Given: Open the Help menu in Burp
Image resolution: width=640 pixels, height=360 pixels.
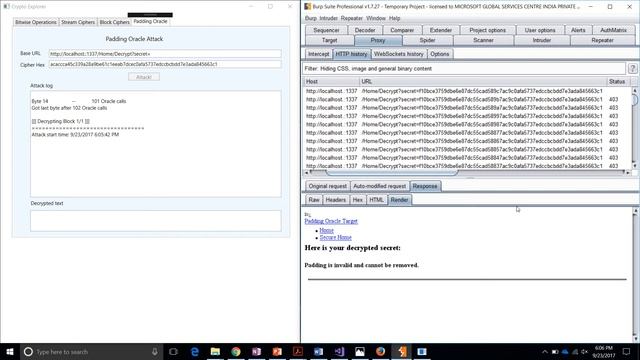Looking at the screenshot, I should [394, 18].
